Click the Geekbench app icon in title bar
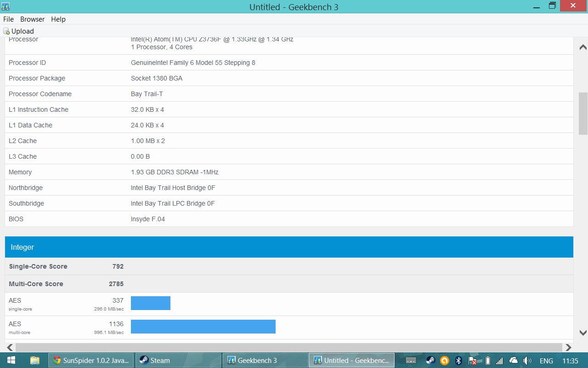 (6, 6)
